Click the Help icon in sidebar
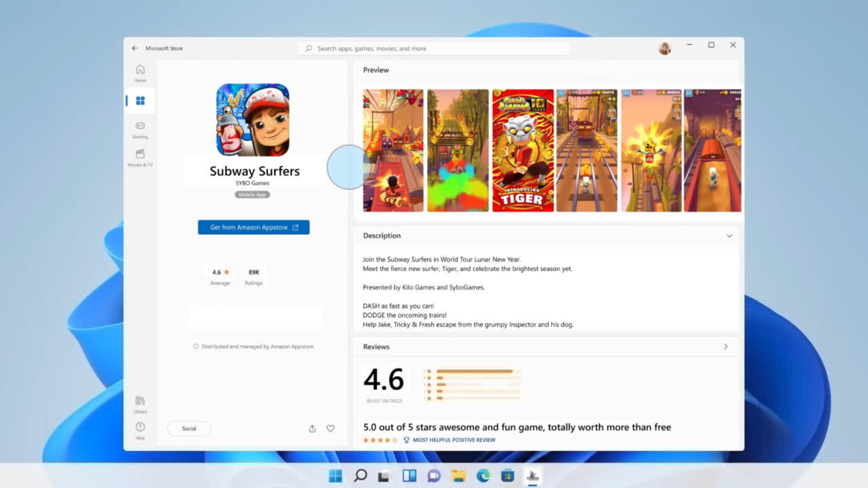The image size is (868, 488). (140, 428)
